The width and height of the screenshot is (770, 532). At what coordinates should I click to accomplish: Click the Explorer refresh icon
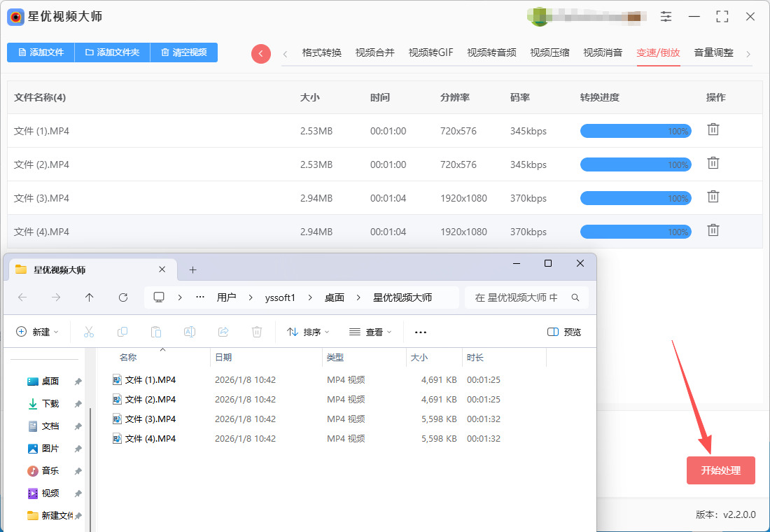pos(123,297)
